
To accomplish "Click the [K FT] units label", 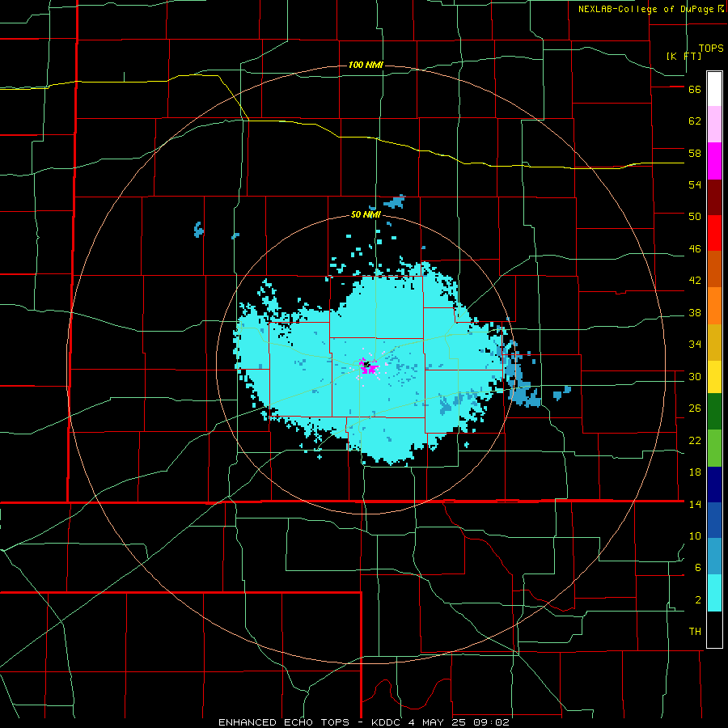I will [684, 56].
